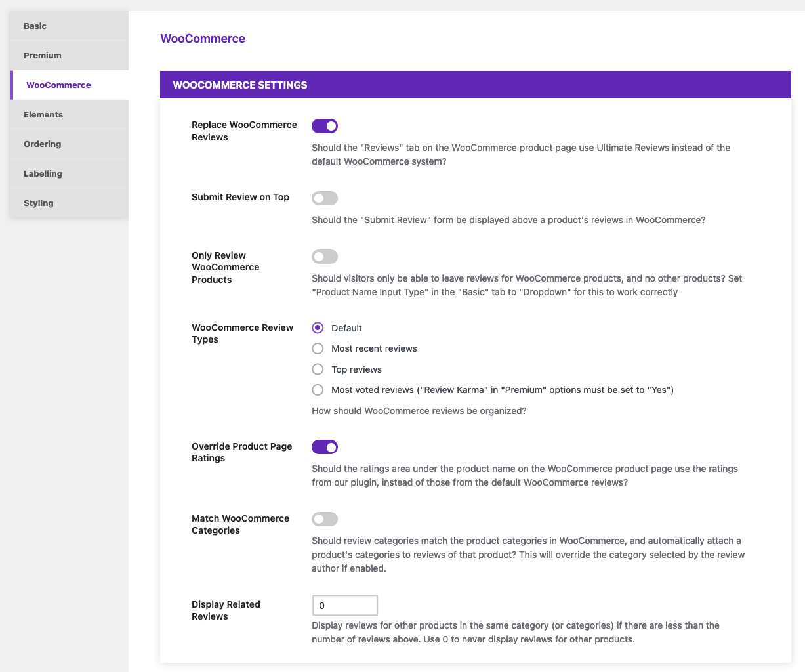Go to the Ordering settings tab

click(70, 144)
